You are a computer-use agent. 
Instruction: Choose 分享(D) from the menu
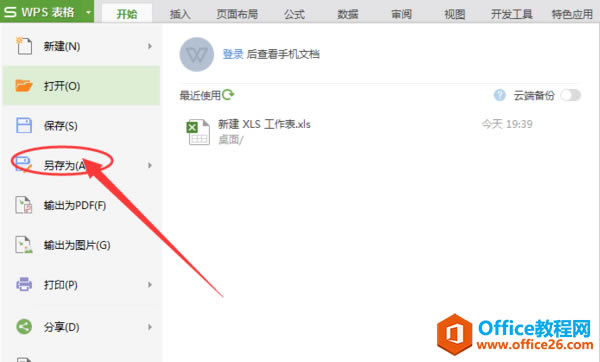81,327
